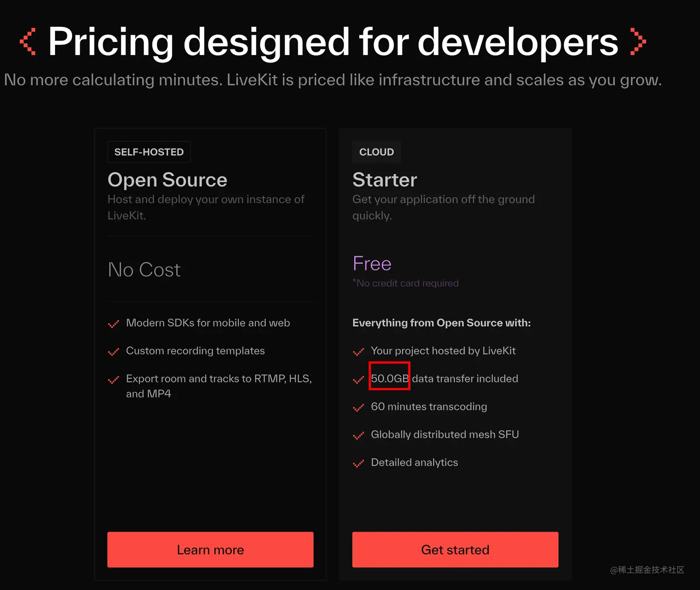The width and height of the screenshot is (700, 590).
Task: Click checkmark beside Detailed analytics
Action: tap(358, 464)
